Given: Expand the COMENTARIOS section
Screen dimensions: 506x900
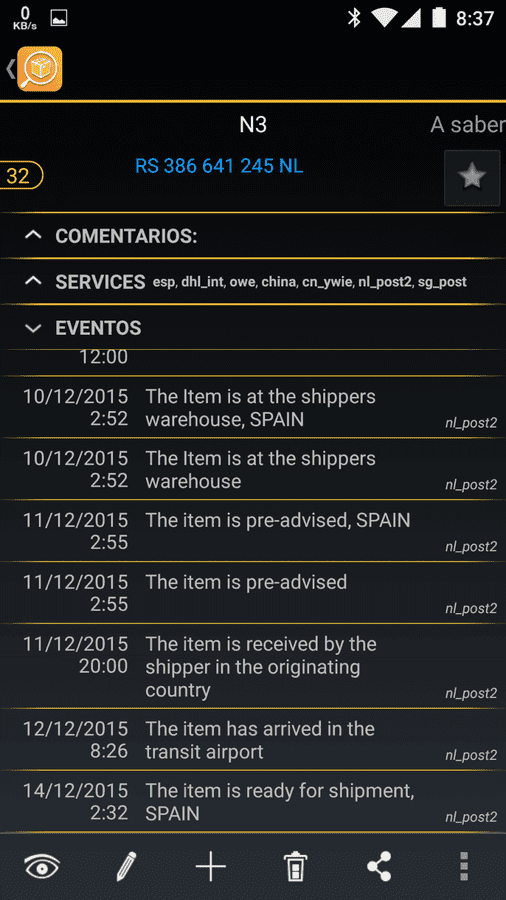Looking at the screenshot, I should [253, 236].
